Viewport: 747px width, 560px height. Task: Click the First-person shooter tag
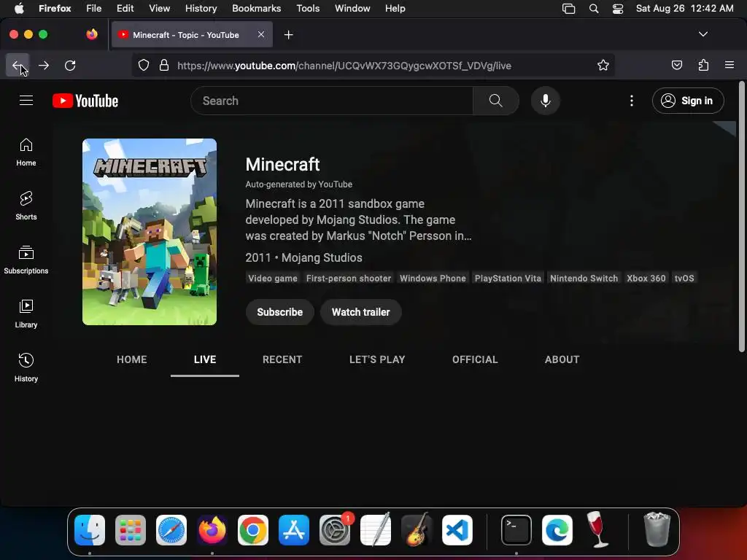[348, 278]
